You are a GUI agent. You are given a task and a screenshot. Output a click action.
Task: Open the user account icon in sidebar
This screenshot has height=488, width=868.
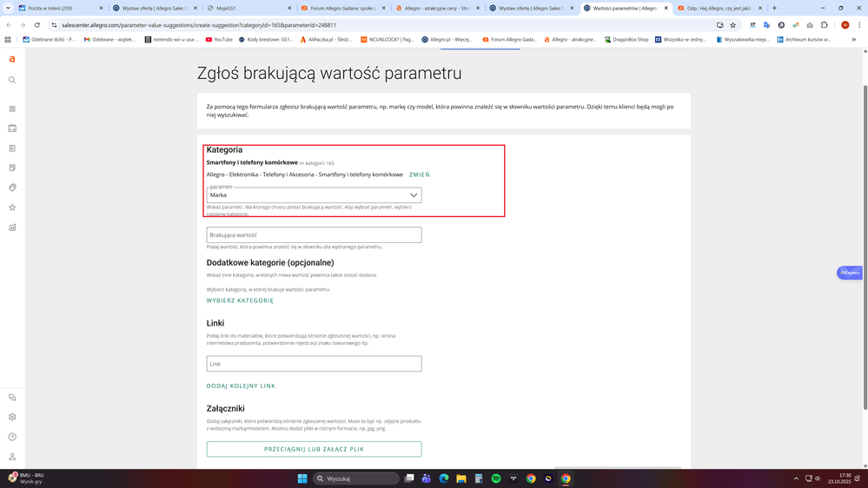coord(12,457)
